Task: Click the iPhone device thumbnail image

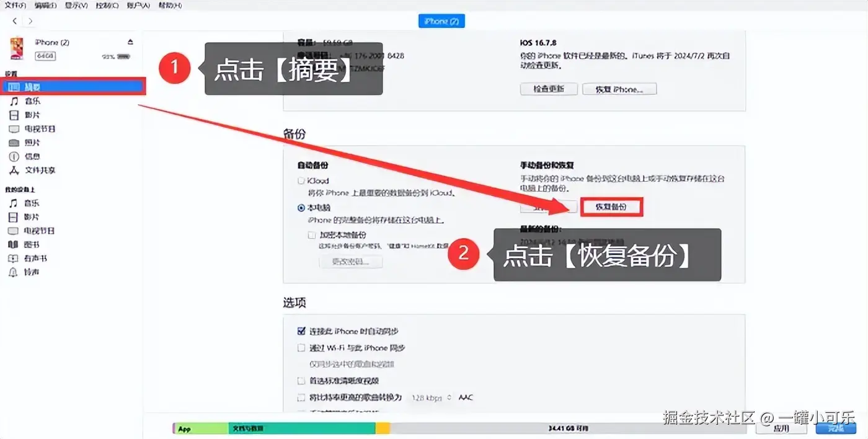Action: click(17, 48)
